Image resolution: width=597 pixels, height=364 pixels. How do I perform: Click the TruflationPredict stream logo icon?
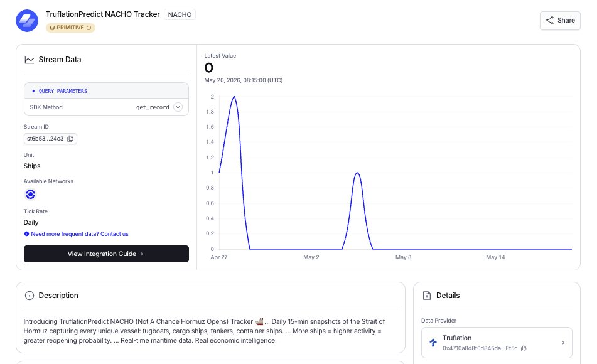tap(27, 21)
